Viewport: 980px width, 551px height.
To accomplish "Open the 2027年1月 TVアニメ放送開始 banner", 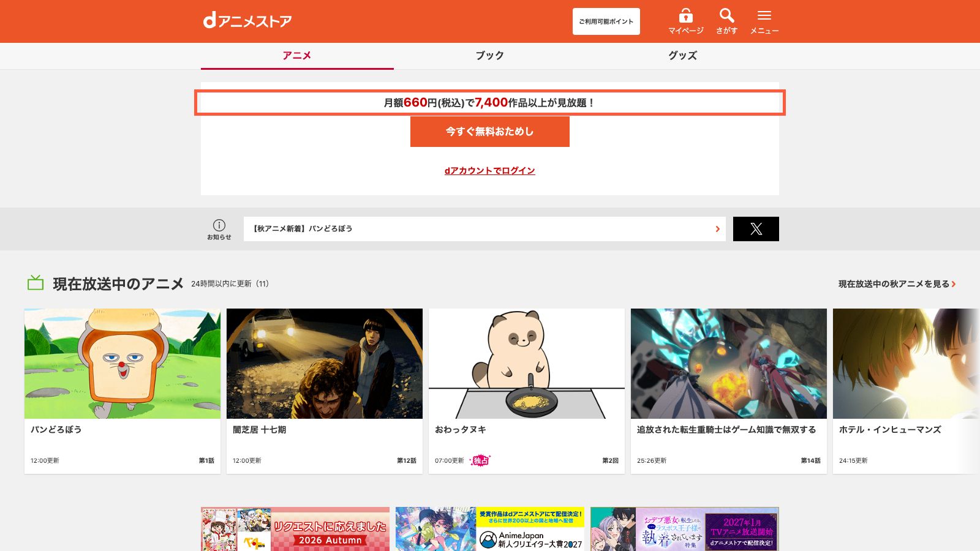I will click(685, 529).
